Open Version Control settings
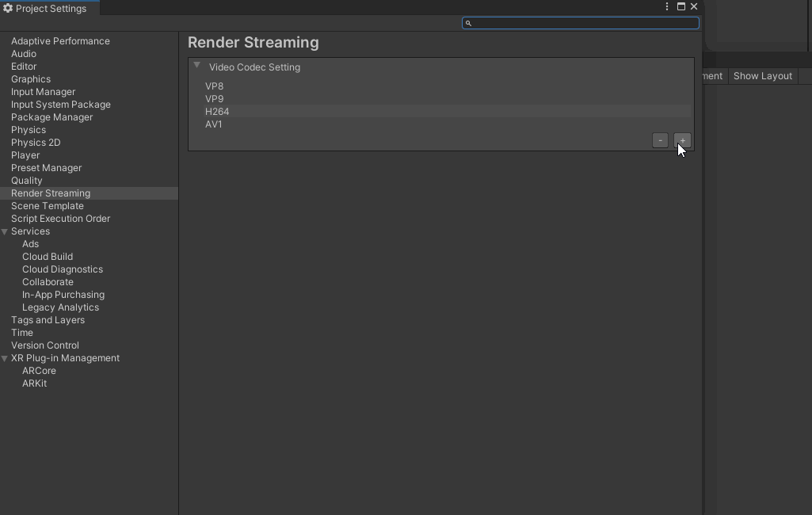The image size is (812, 515). 45,345
